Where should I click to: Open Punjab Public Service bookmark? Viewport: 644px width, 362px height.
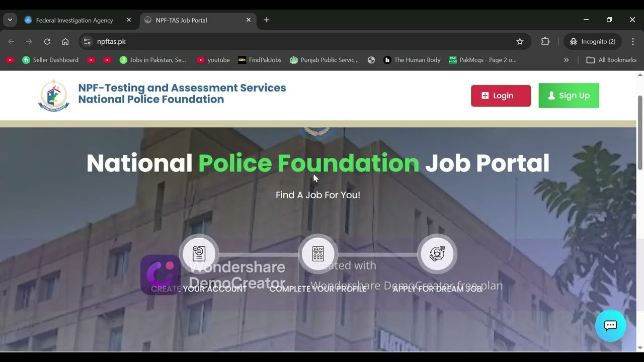click(324, 60)
